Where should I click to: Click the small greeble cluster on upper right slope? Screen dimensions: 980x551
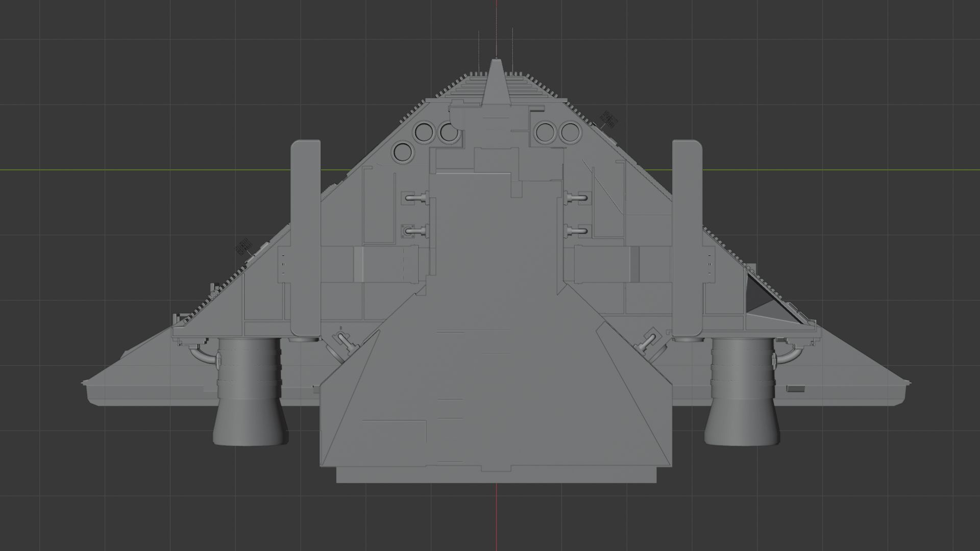click(x=609, y=119)
